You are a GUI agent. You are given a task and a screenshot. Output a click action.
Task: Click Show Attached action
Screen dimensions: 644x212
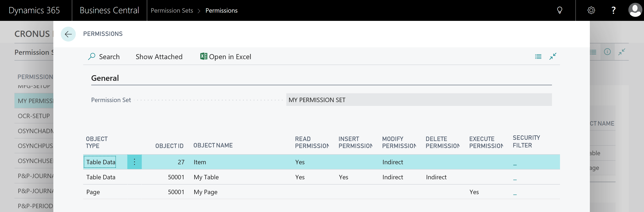[159, 57]
